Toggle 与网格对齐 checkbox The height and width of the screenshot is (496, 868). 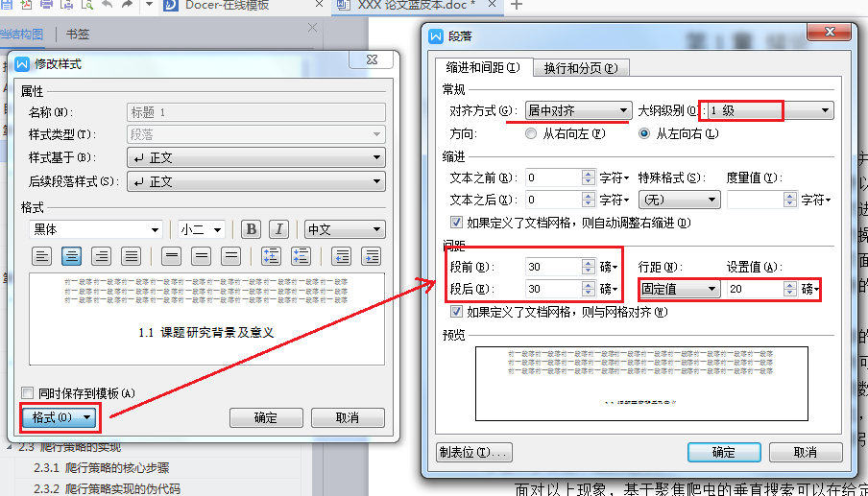(x=456, y=311)
